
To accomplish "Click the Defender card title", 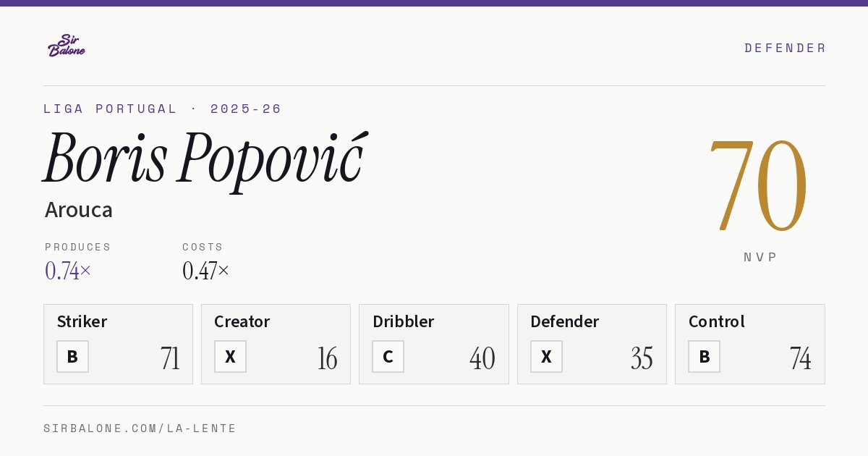I will pos(564,321).
